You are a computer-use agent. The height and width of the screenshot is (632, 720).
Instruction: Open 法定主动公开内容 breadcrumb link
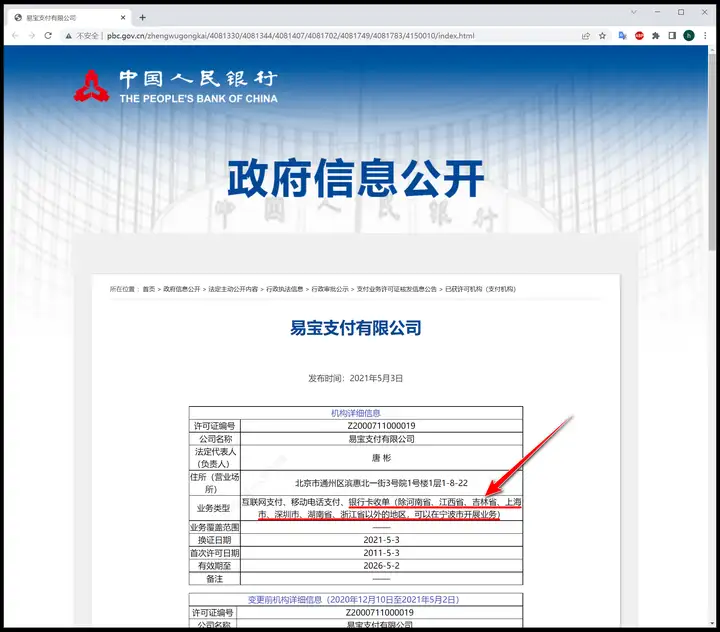coord(233,289)
